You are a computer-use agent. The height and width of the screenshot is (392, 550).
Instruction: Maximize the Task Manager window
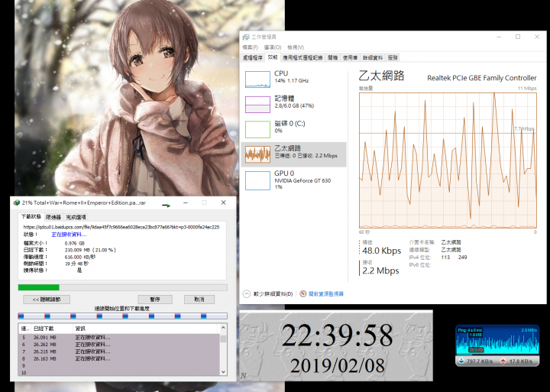pyautogui.click(x=518, y=37)
